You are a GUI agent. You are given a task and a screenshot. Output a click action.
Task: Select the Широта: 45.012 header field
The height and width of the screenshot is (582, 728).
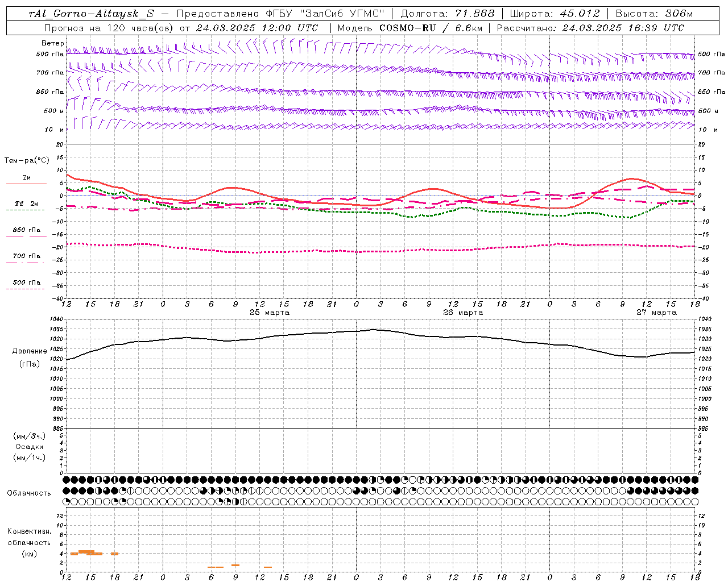555,14
